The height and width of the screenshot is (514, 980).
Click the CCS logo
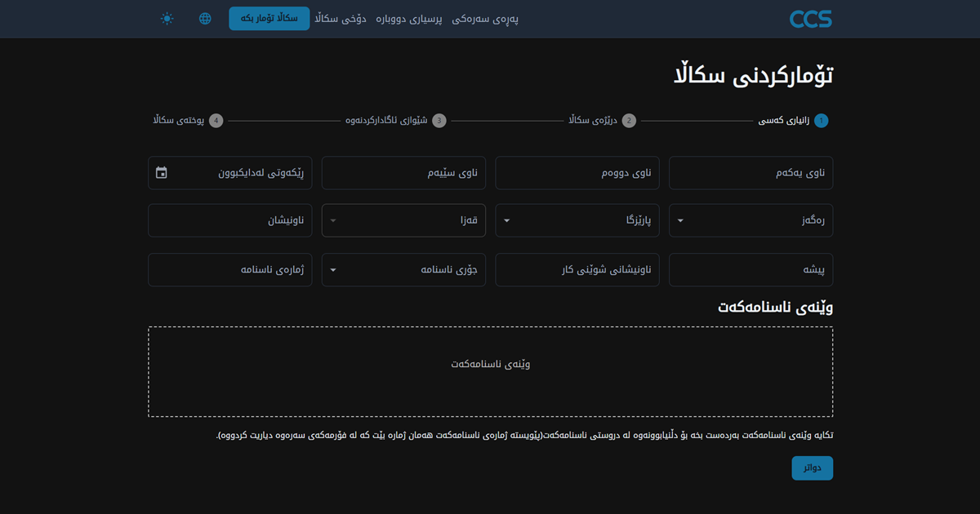pyautogui.click(x=810, y=19)
